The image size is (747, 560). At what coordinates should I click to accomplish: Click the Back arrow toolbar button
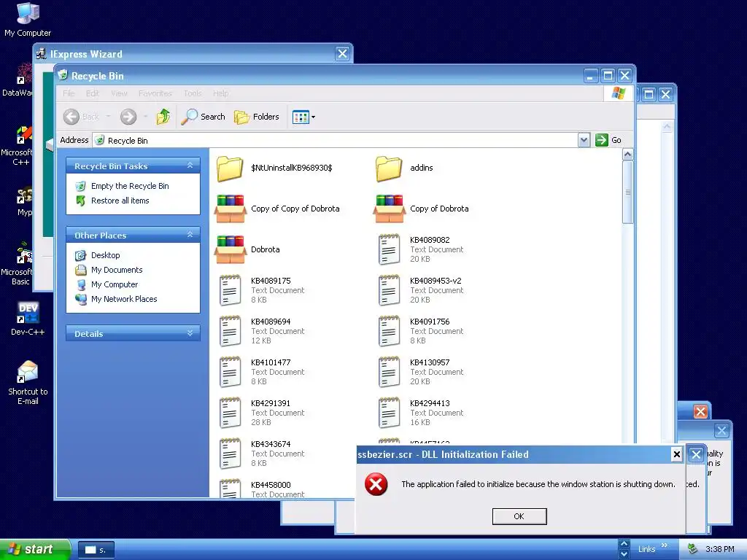[71, 117]
